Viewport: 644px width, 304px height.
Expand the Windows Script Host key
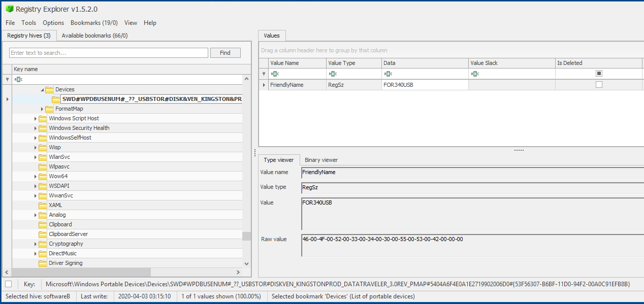coord(36,119)
